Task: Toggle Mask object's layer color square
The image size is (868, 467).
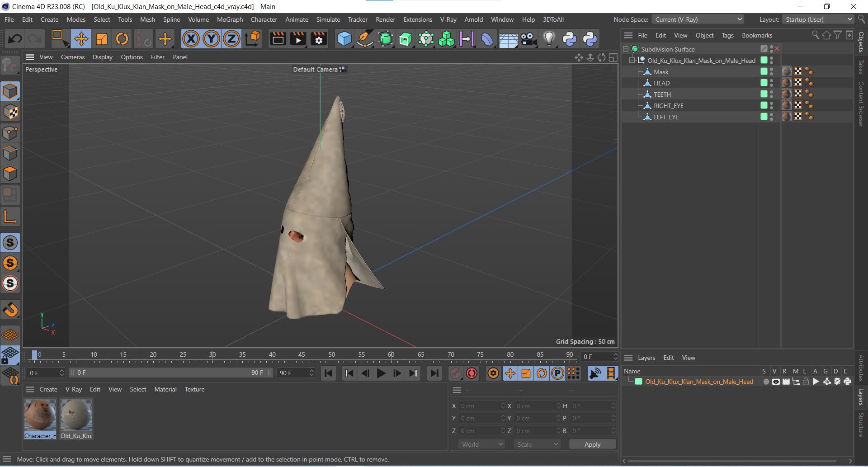Action: [764, 71]
